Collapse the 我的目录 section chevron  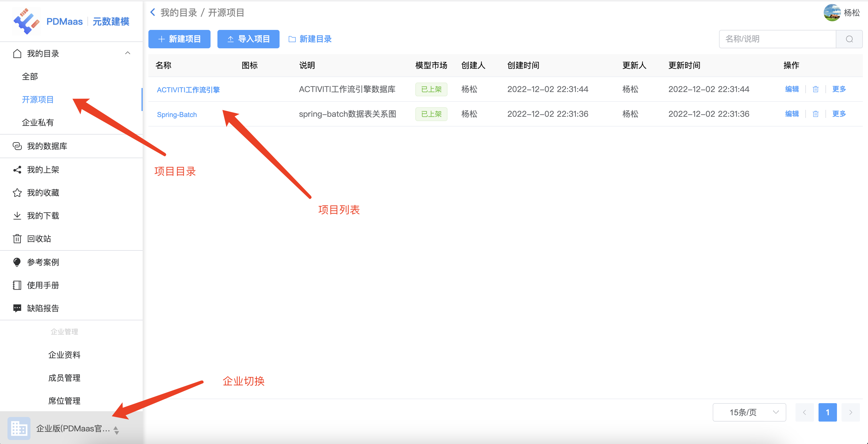point(128,53)
